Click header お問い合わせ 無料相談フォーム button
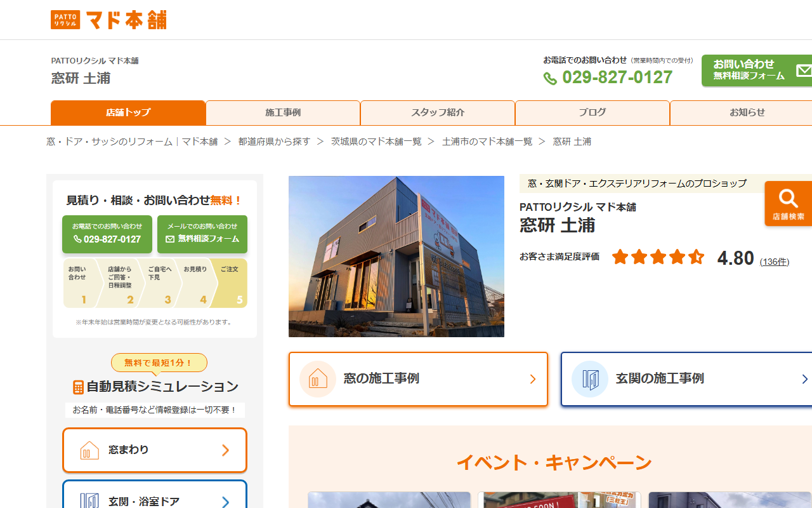812x508 pixels. [x=757, y=70]
